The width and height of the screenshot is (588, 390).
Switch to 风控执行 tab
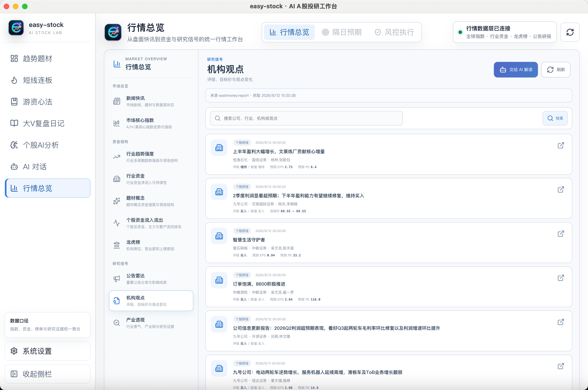tap(394, 32)
